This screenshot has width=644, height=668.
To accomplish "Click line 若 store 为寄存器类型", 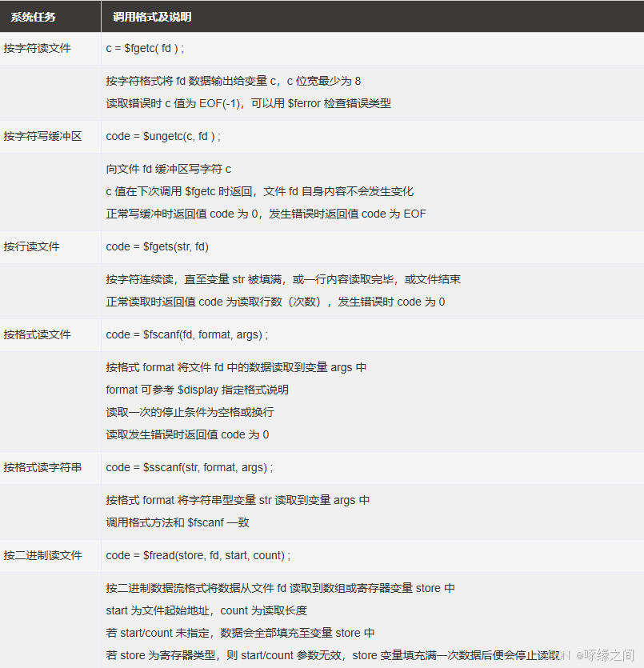I will coord(333,655).
